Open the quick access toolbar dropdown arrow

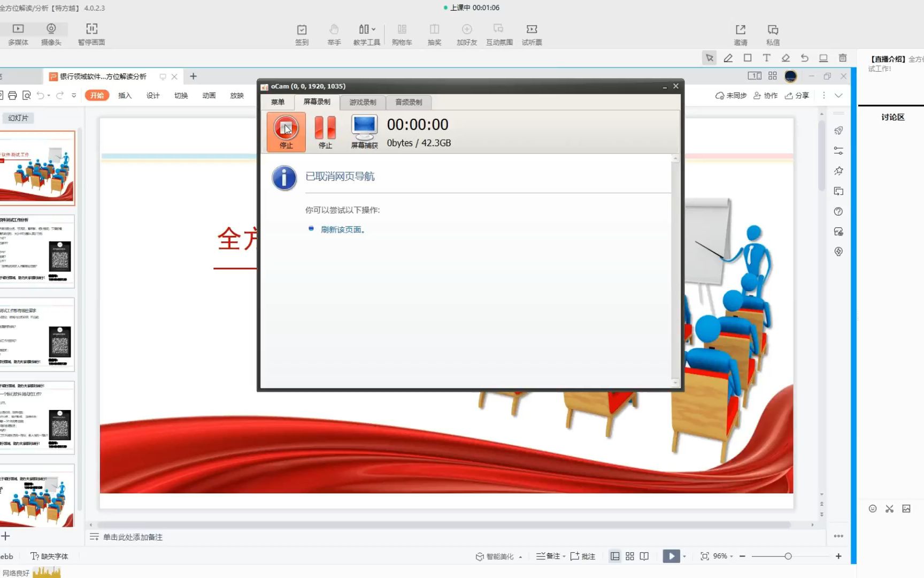(x=74, y=95)
